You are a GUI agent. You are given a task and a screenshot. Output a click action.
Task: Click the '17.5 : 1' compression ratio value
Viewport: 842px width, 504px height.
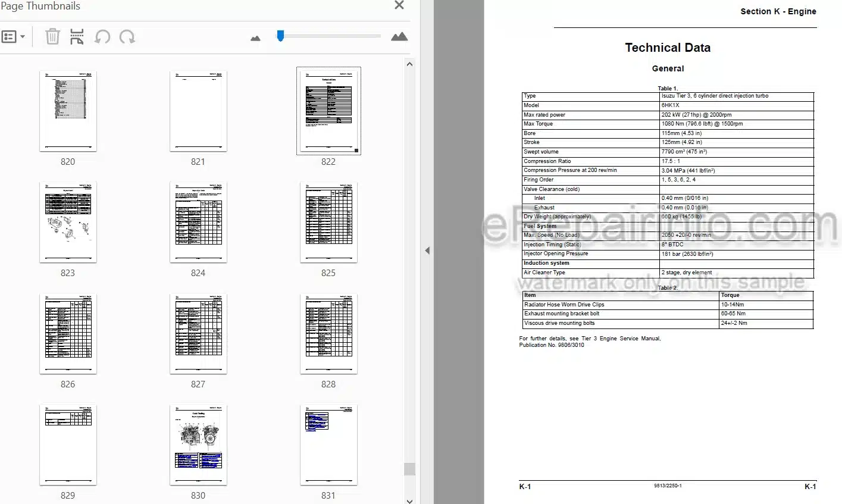671,161
